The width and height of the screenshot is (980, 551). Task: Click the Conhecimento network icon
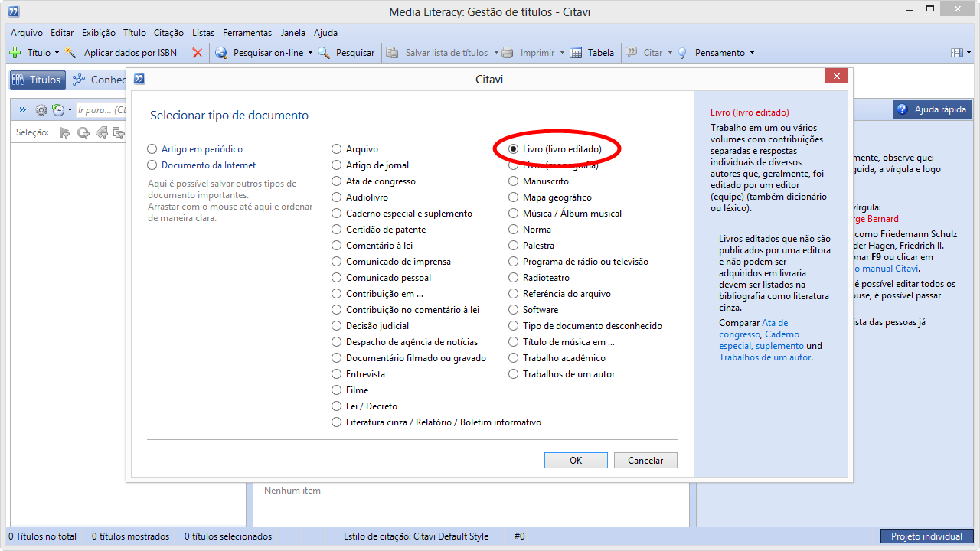pos(78,80)
